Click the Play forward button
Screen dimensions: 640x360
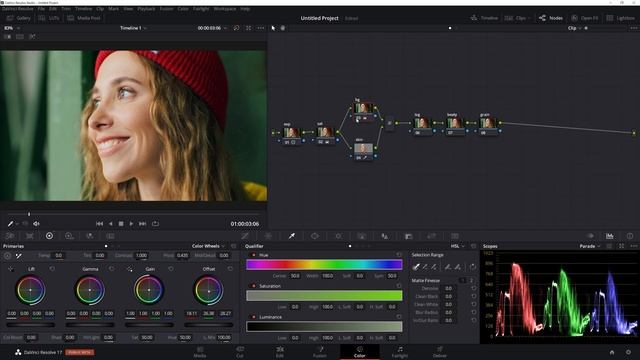tap(131, 224)
